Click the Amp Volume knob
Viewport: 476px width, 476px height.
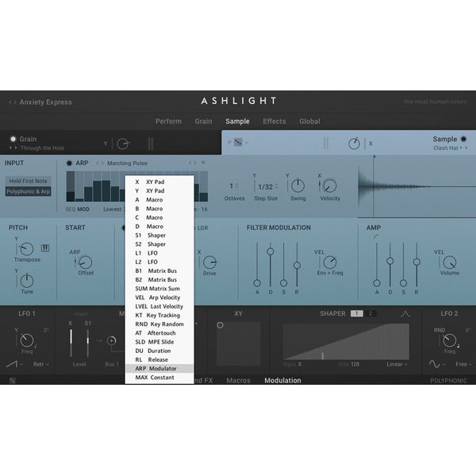click(450, 263)
